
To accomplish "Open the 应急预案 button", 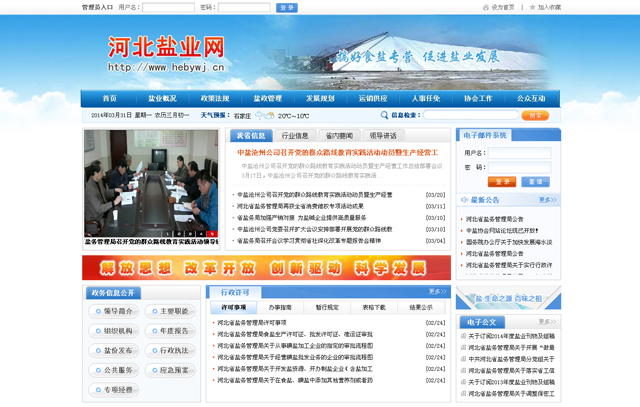I will tap(170, 370).
